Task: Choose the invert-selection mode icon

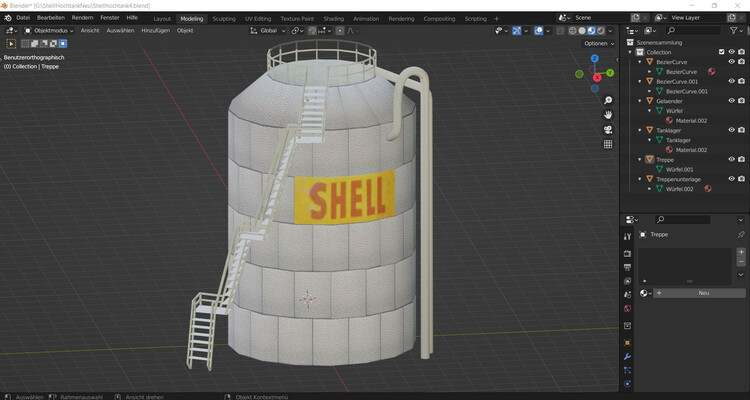Action: [x=53, y=44]
